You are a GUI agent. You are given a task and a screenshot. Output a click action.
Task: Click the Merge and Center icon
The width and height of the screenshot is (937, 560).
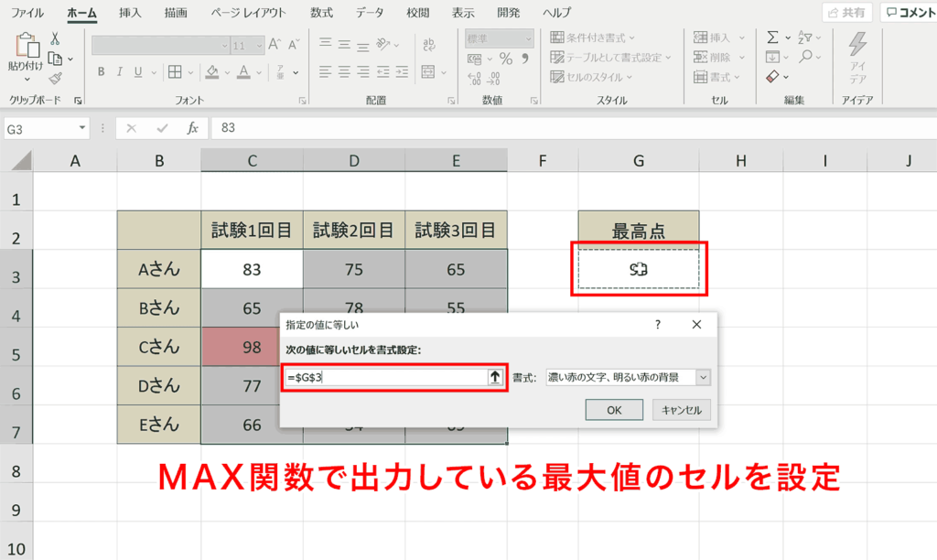pyautogui.click(x=428, y=72)
